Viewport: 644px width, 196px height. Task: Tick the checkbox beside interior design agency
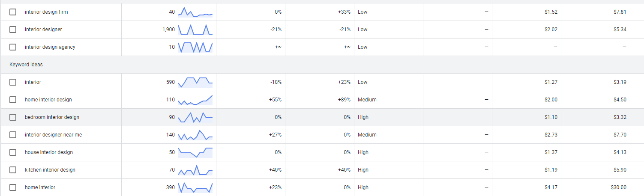[x=13, y=47]
